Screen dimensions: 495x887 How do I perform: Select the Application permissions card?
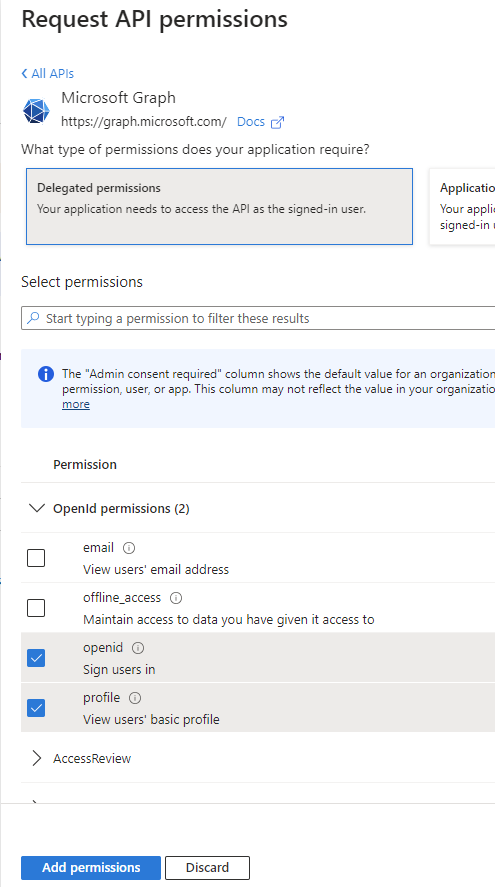(x=462, y=206)
